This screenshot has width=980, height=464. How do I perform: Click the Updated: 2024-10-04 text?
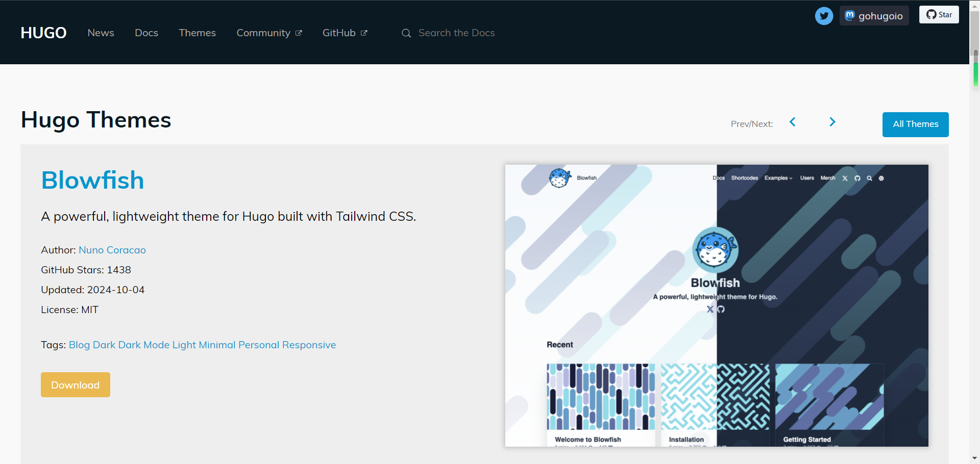point(92,290)
